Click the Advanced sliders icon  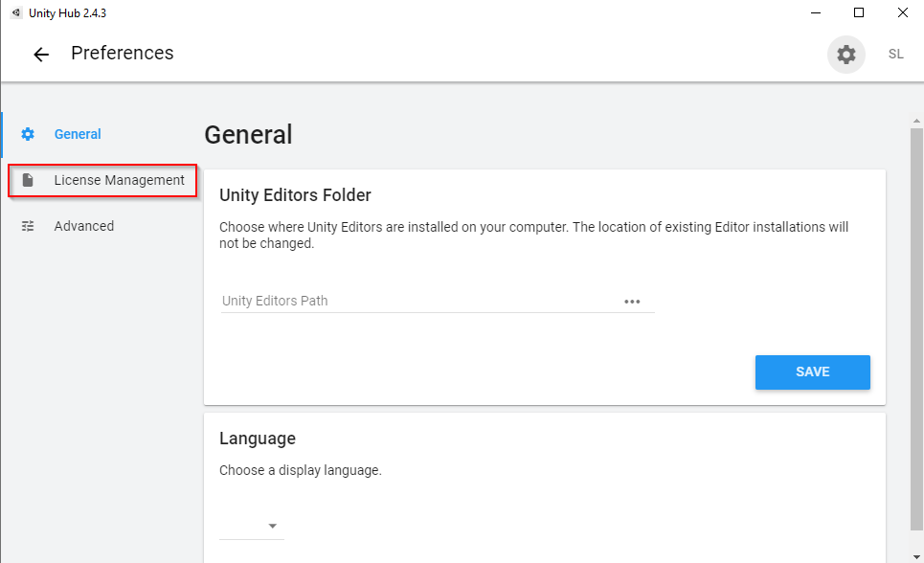[28, 226]
